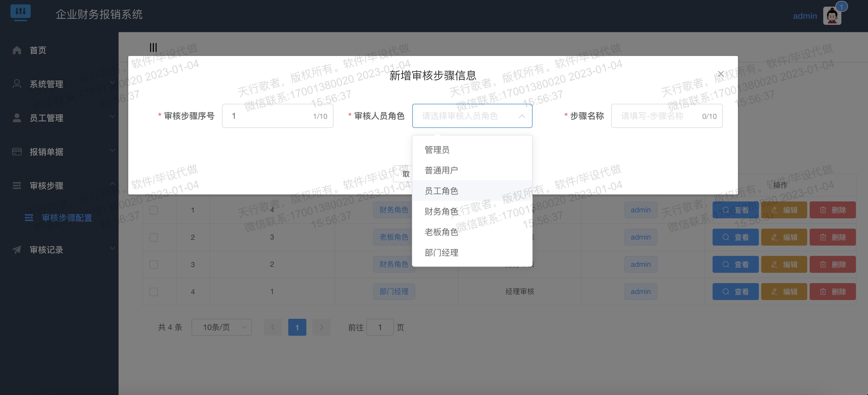Open the 10条/页 page size selector
Viewport: 868px width, 395px height.
tap(221, 327)
